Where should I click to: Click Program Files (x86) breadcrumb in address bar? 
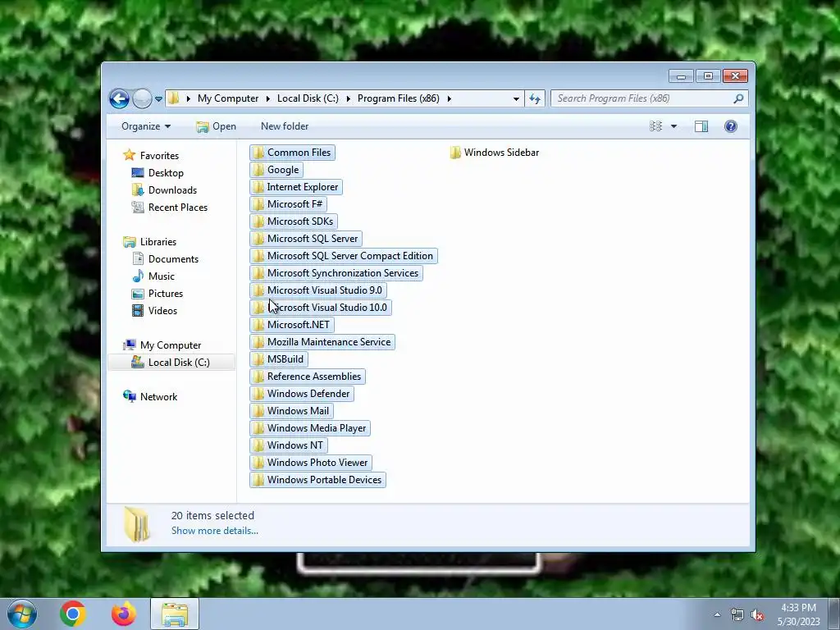click(399, 98)
